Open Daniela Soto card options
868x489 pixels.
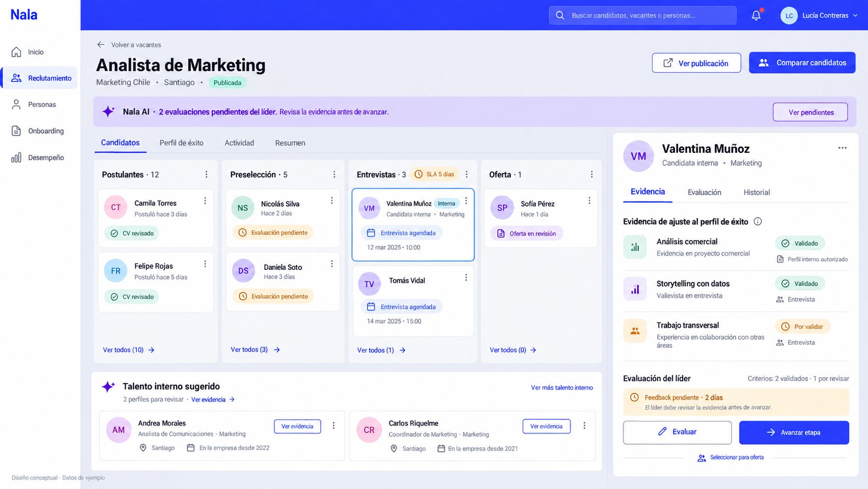[x=332, y=264]
